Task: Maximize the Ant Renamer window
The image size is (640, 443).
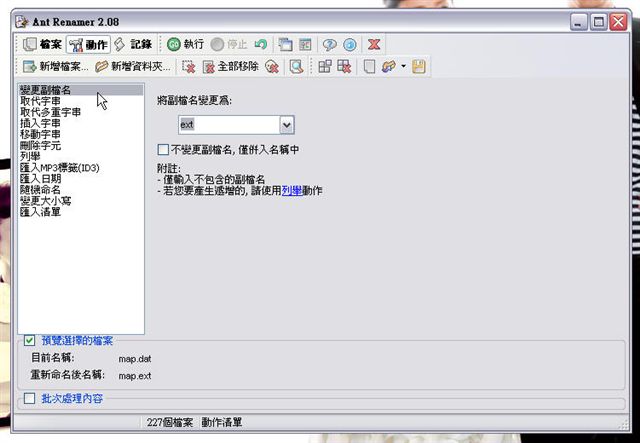Action: tap(599, 22)
